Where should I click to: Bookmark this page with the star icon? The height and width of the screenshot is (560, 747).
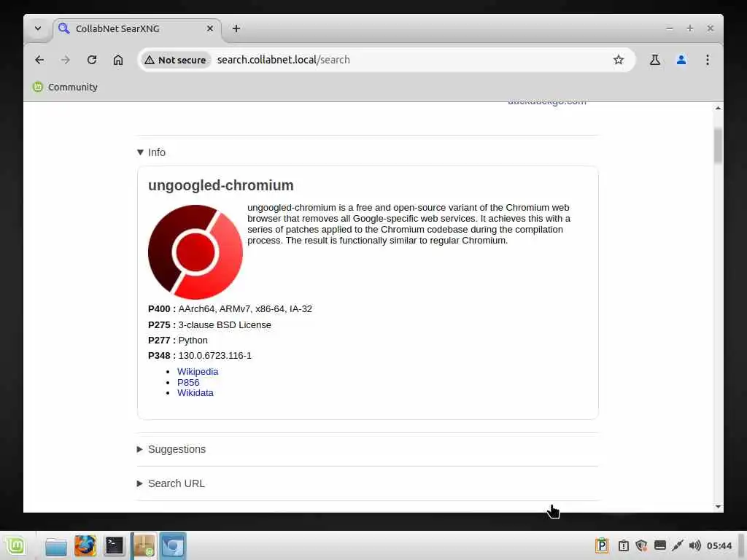[x=619, y=60]
